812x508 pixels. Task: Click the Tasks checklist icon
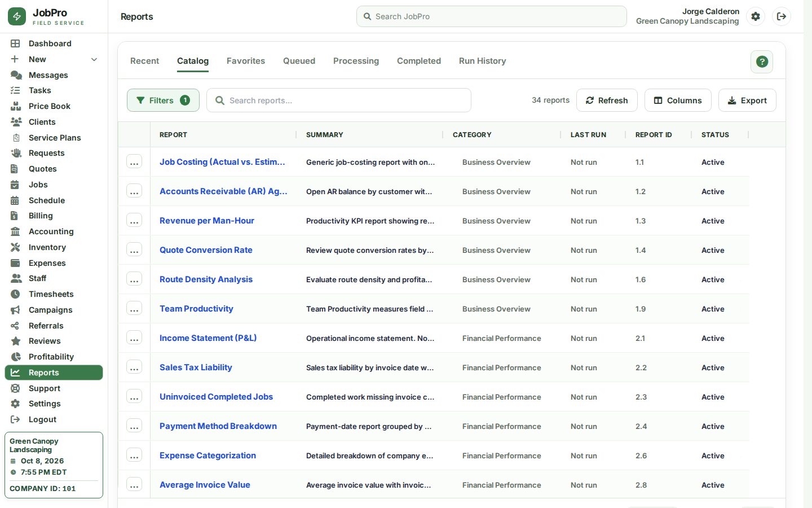[15, 90]
